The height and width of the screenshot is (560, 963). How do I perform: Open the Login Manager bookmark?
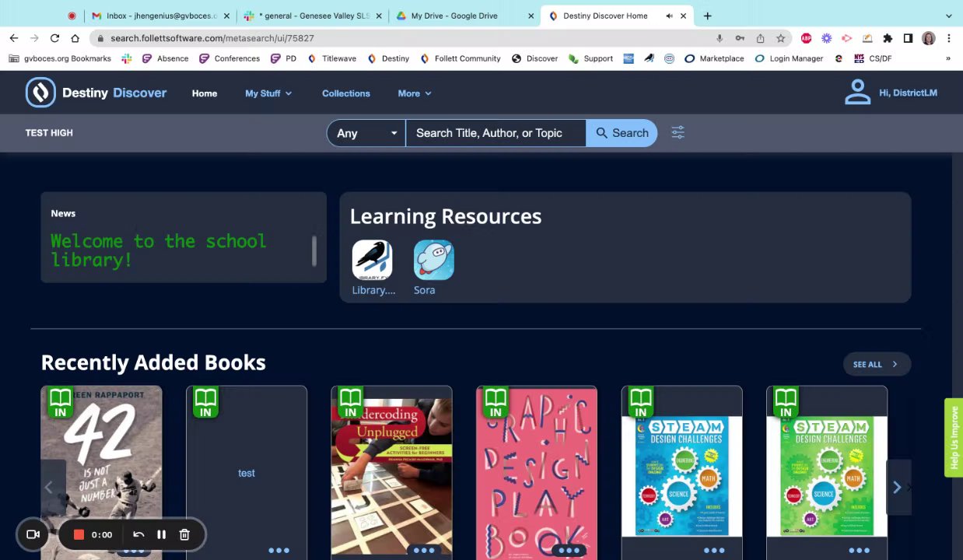point(789,58)
